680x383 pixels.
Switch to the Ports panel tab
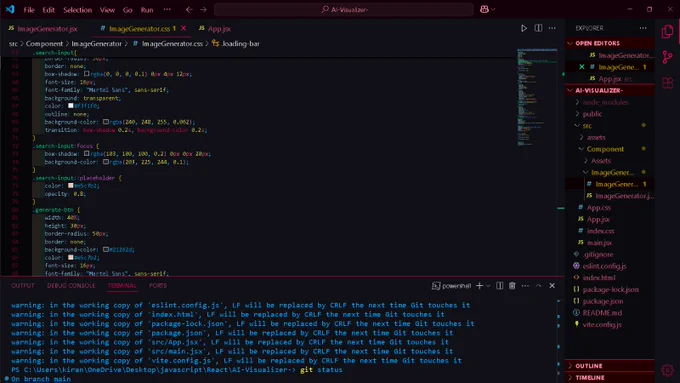pyautogui.click(x=157, y=285)
